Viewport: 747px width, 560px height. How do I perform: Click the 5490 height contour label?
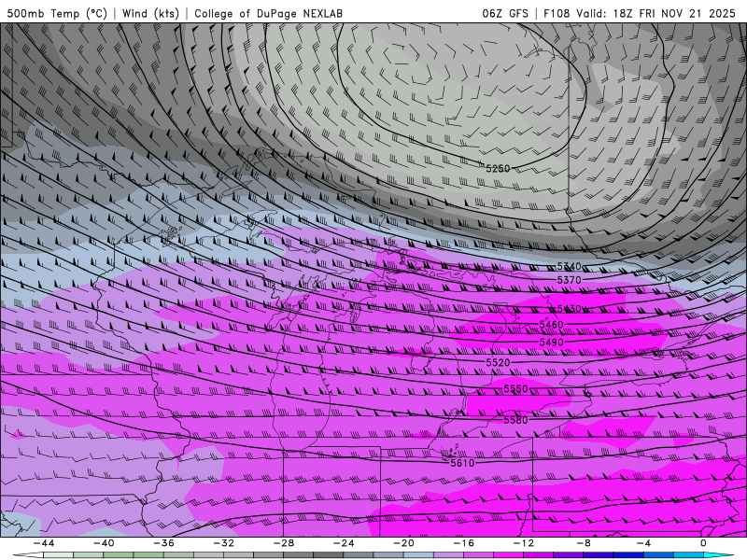551,342
